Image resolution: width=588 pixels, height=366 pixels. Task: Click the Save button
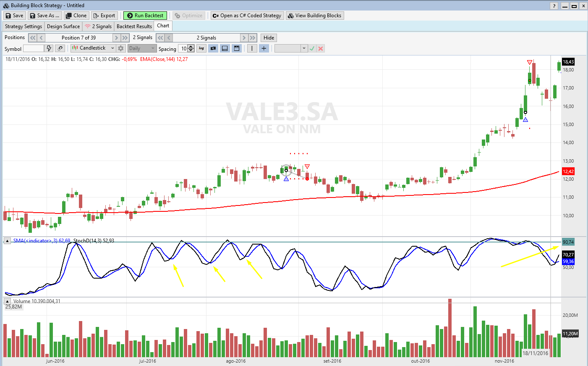click(x=15, y=16)
